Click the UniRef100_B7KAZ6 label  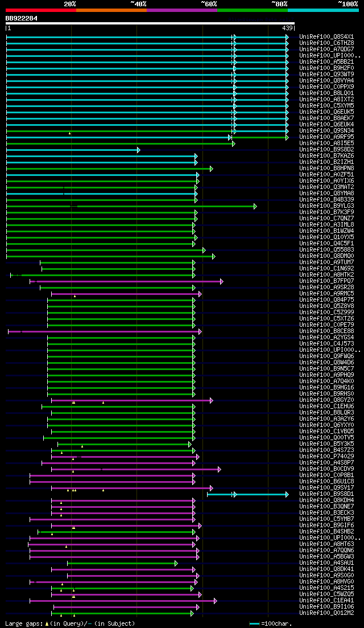326,156
